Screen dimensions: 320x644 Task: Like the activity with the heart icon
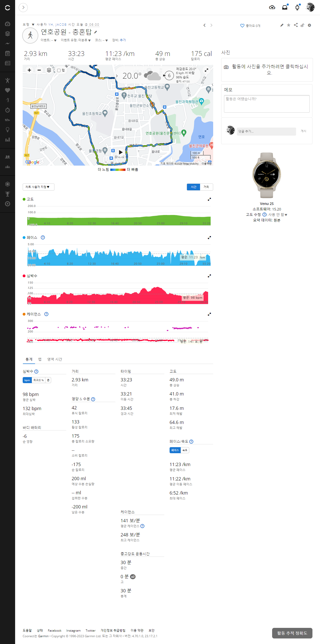(242, 26)
